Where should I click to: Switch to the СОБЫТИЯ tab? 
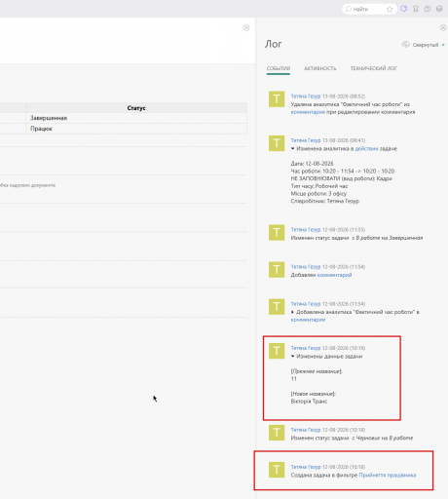click(x=279, y=68)
